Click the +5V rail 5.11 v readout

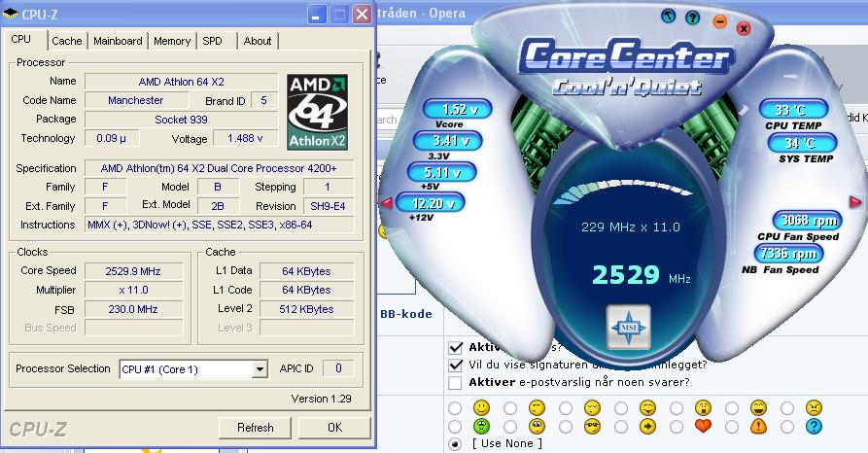pos(441,172)
